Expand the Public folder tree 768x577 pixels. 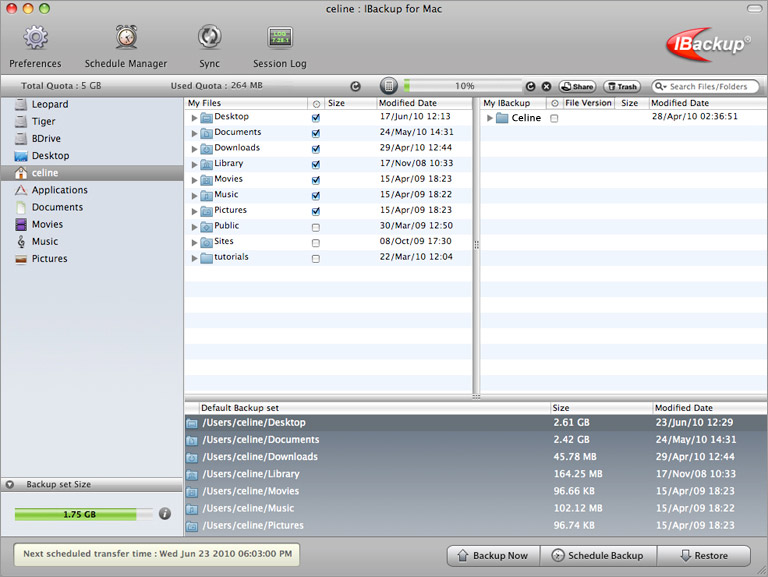(194, 227)
